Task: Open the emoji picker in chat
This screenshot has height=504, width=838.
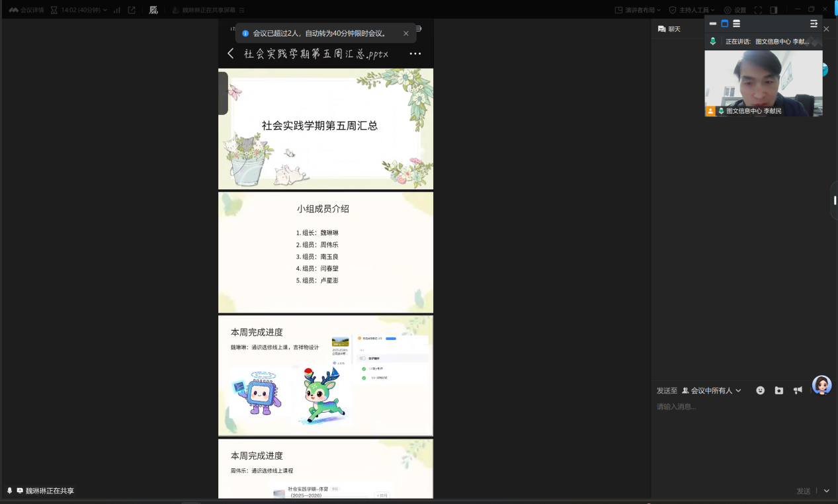Action: [760, 390]
